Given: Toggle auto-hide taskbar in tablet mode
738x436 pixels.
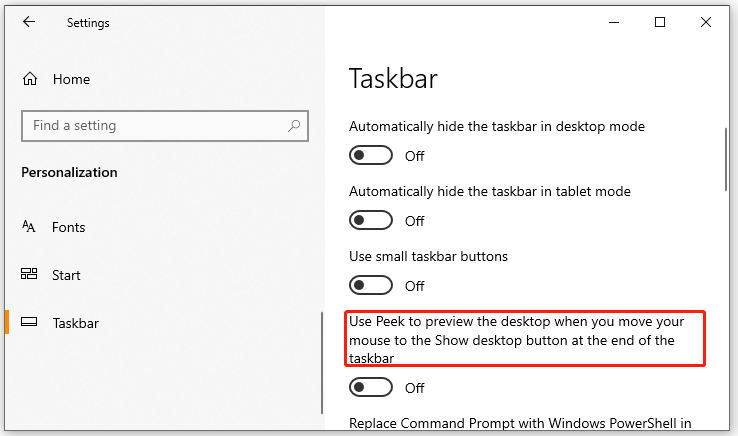Looking at the screenshot, I should (x=371, y=220).
